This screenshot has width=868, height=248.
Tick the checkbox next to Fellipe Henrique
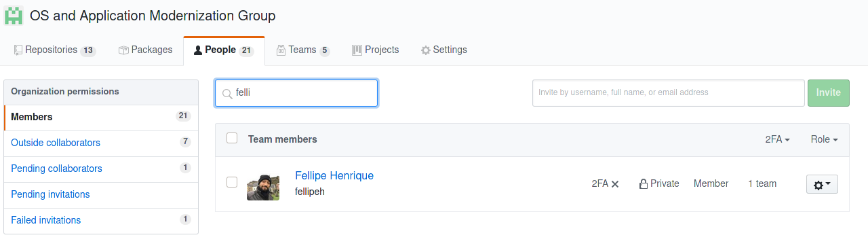pos(232,182)
